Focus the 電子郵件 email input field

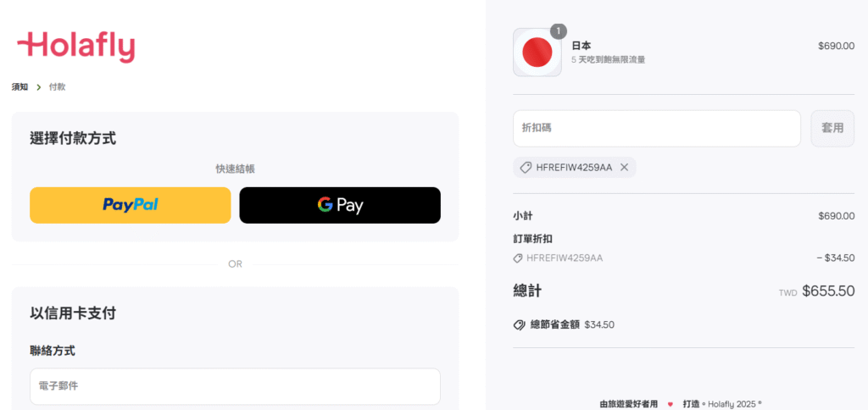click(x=236, y=386)
